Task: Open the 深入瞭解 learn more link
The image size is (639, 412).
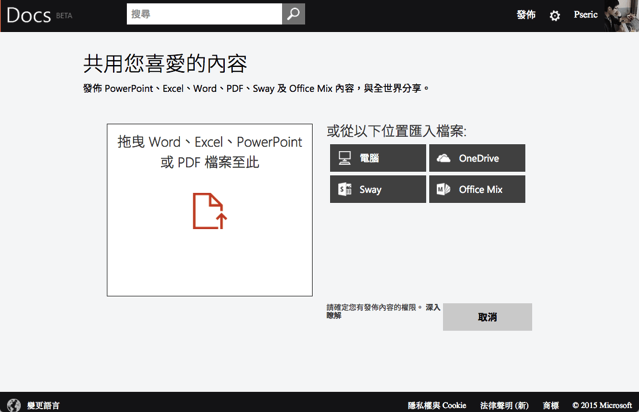Action: tap(433, 307)
